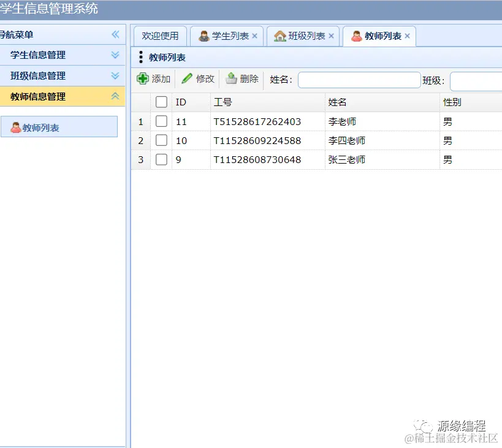This screenshot has width=502, height=448.
Task: Collapse 教师信息管理 using its up chevron
Action: (116, 96)
